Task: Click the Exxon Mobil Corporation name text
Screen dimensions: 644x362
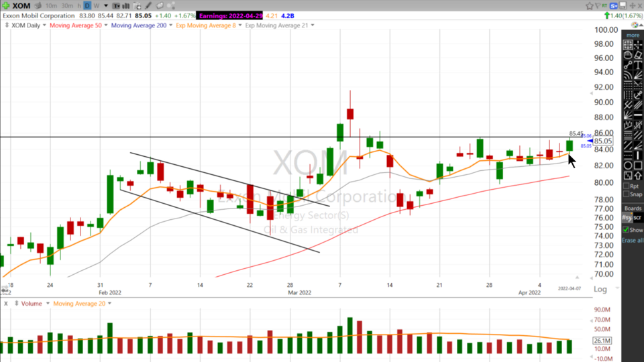Action: (39, 15)
